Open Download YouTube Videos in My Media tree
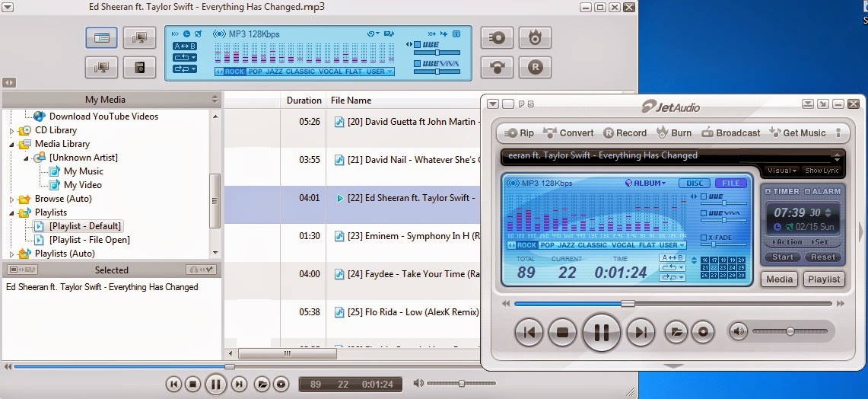 coord(103,117)
